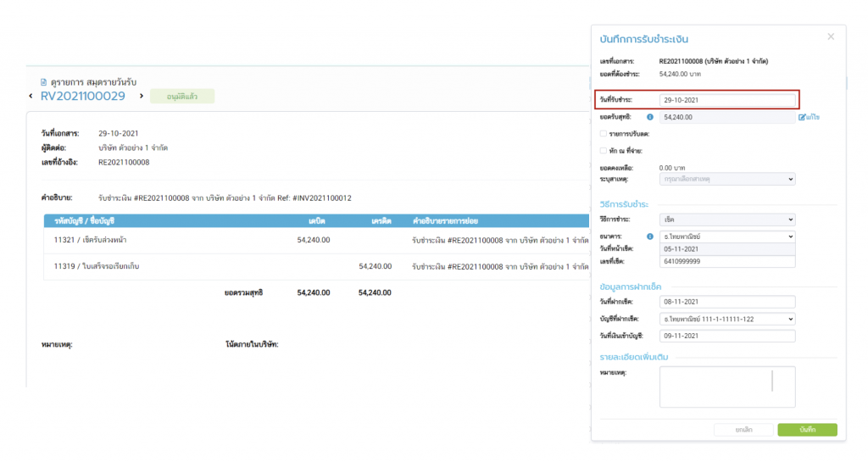868x462 pixels.
Task: Open the ระบุสาเหตุ reason dropdown
Action: point(727,179)
